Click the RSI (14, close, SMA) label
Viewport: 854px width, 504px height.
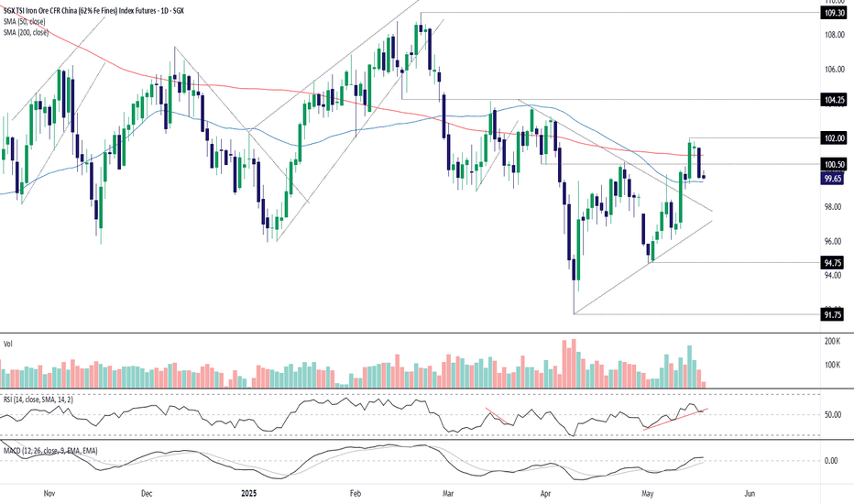click(38, 400)
